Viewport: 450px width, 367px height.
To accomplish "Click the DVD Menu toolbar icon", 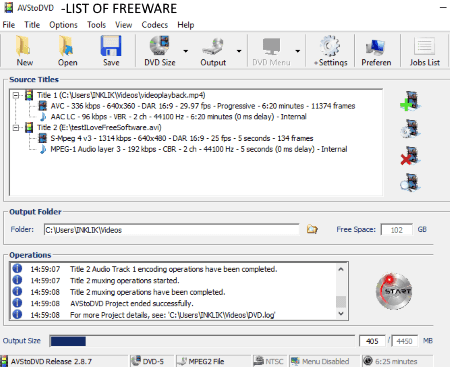I will click(271, 51).
